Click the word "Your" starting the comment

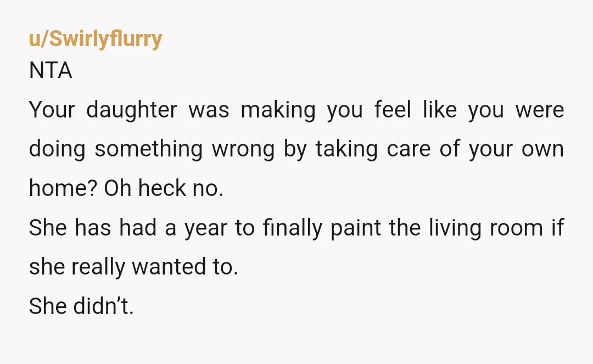click(x=52, y=110)
